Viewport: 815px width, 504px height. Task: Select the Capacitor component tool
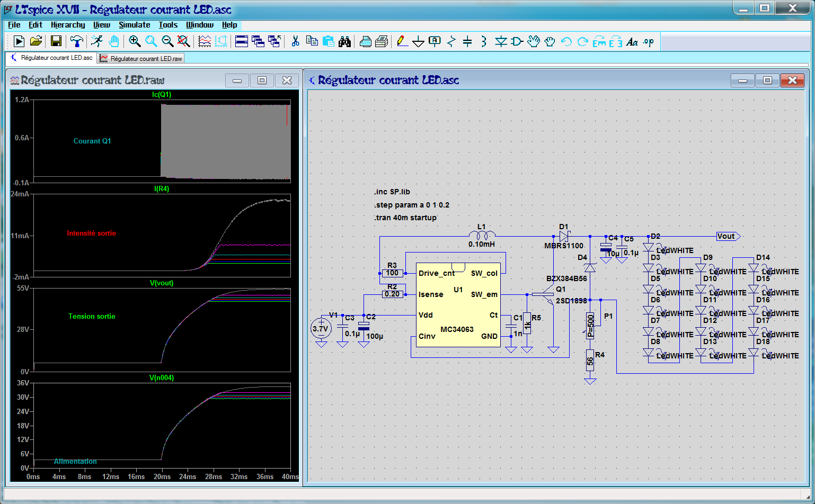click(467, 41)
